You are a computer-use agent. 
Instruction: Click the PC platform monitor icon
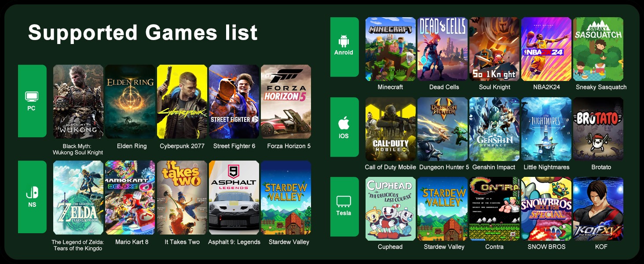click(32, 97)
